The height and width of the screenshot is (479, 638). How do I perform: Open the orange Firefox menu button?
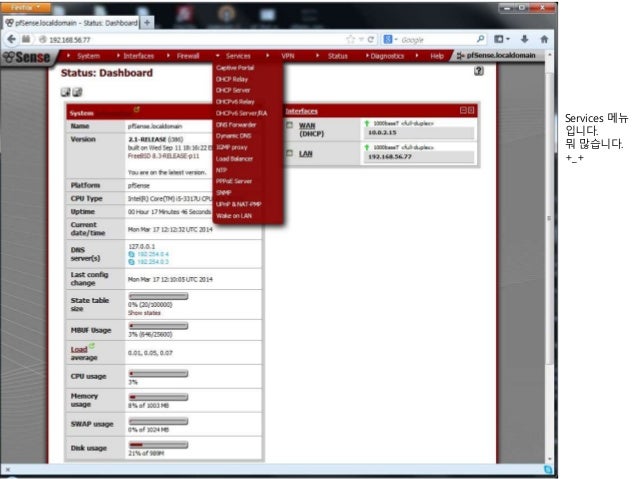point(26,7)
